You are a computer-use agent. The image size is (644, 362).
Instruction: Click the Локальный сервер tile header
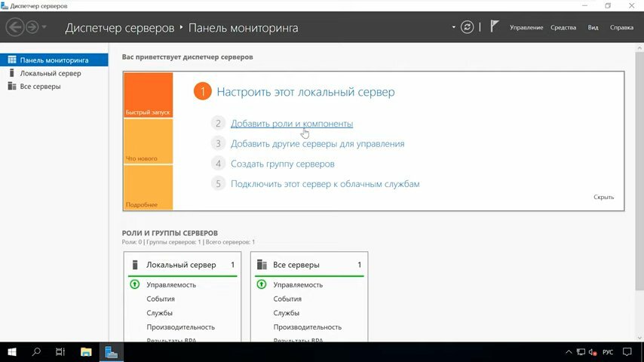pos(182,265)
